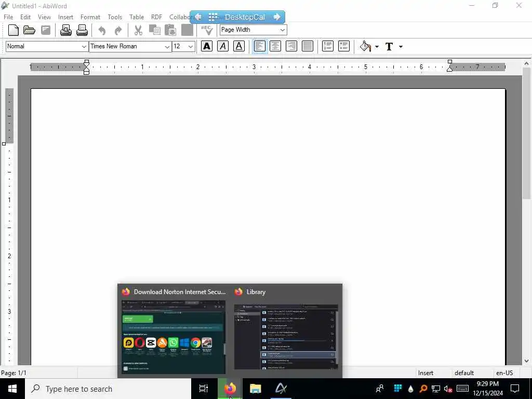Screen dimensions: 532x399
Task: Click scrollbar down arrow
Action: click(x=526, y=361)
